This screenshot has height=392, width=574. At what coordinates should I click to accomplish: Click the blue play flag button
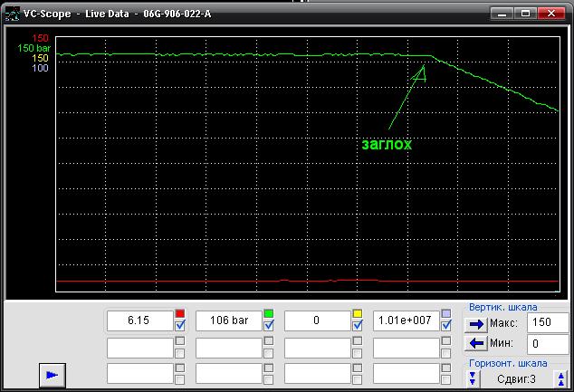(53, 375)
